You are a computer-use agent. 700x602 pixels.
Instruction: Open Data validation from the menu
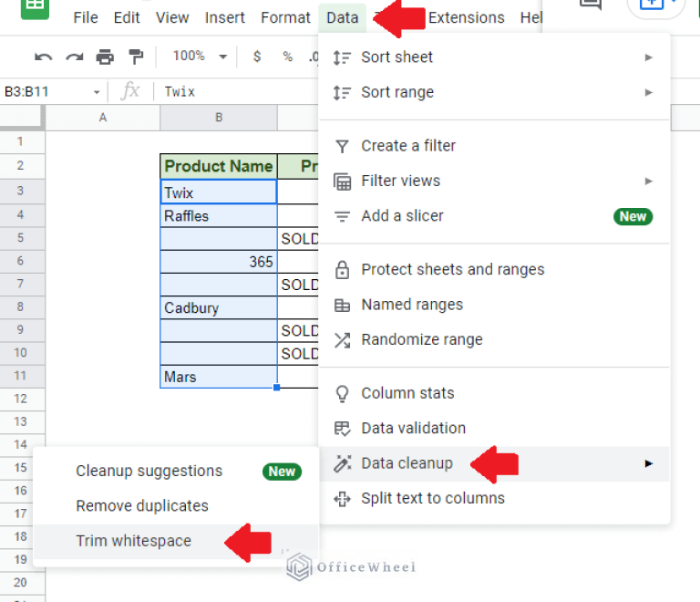[413, 428]
